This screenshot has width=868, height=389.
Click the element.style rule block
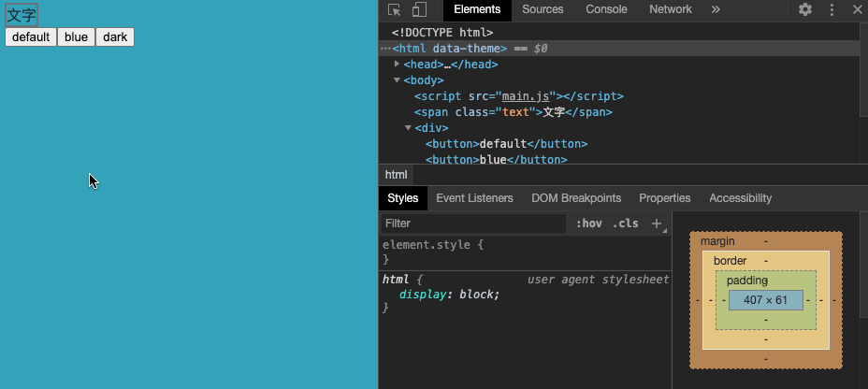coord(526,252)
